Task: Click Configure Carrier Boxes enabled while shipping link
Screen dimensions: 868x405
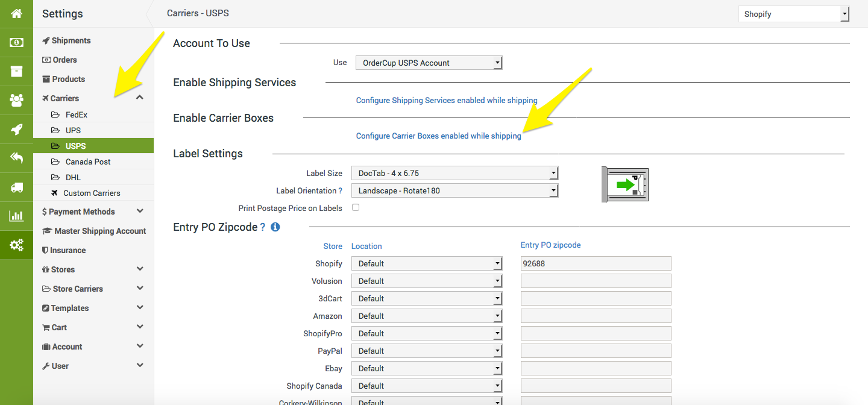Action: [439, 136]
